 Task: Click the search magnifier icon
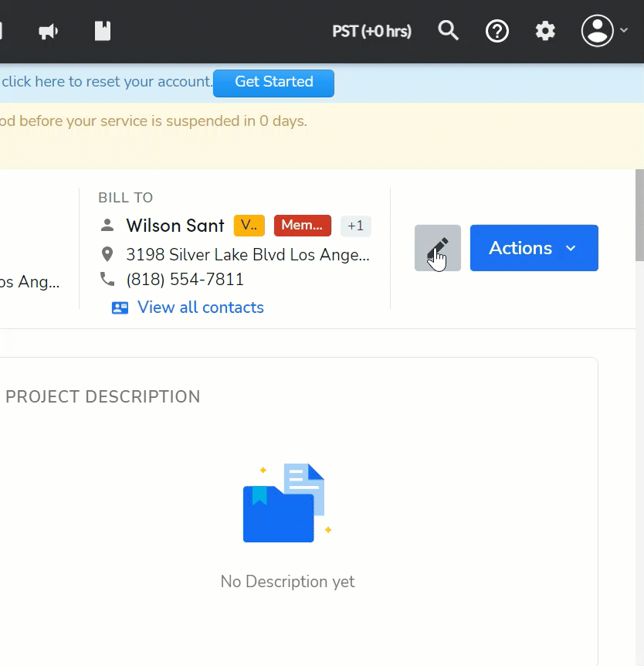(x=449, y=31)
